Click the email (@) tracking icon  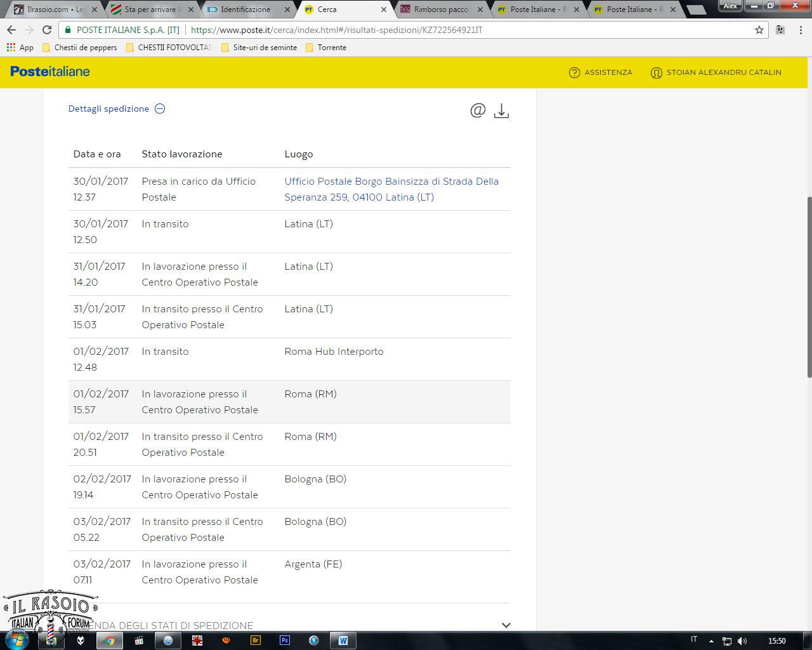coord(478,110)
